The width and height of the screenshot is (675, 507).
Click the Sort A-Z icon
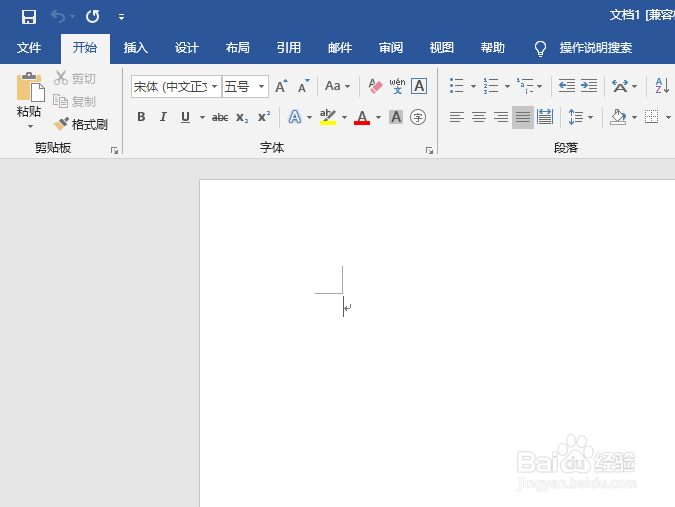click(662, 86)
